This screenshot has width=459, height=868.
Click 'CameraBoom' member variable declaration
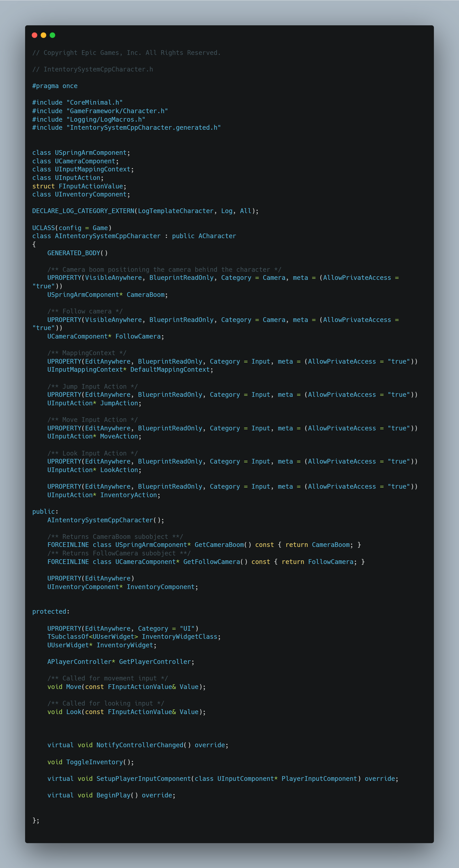pyautogui.click(x=146, y=294)
